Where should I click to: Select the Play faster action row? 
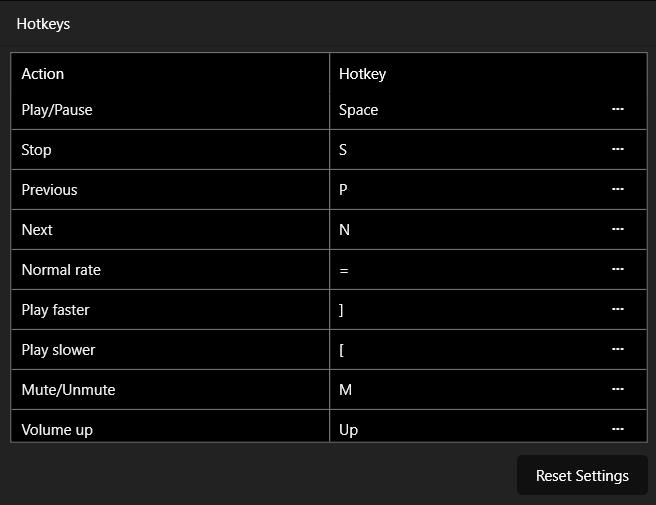pyautogui.click(x=170, y=310)
